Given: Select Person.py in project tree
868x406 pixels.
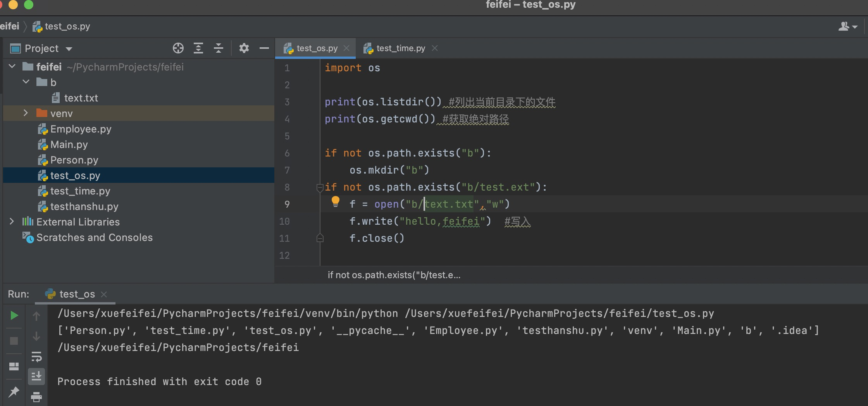Looking at the screenshot, I should tap(139, 160).
